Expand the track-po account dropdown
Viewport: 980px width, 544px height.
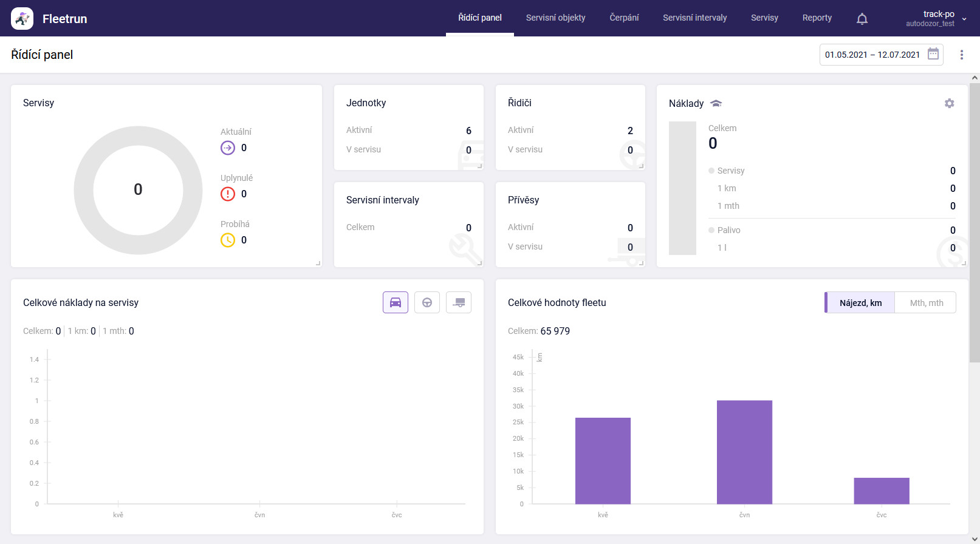964,19
